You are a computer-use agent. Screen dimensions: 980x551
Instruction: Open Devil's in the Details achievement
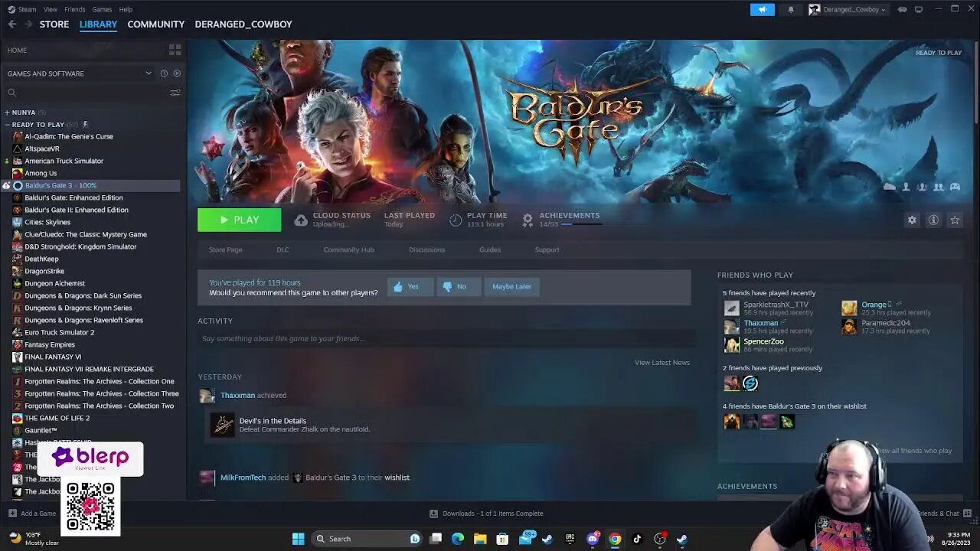pos(273,421)
